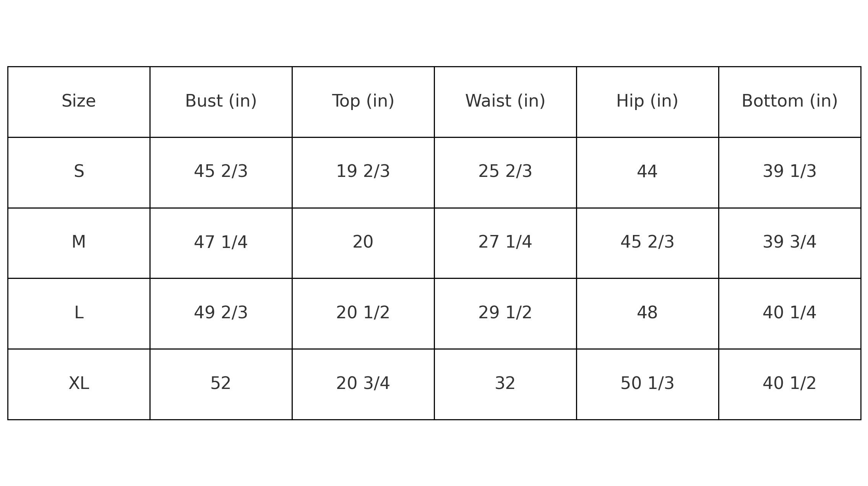
Task: Click the 29 1/2 waist measurement
Action: click(505, 313)
